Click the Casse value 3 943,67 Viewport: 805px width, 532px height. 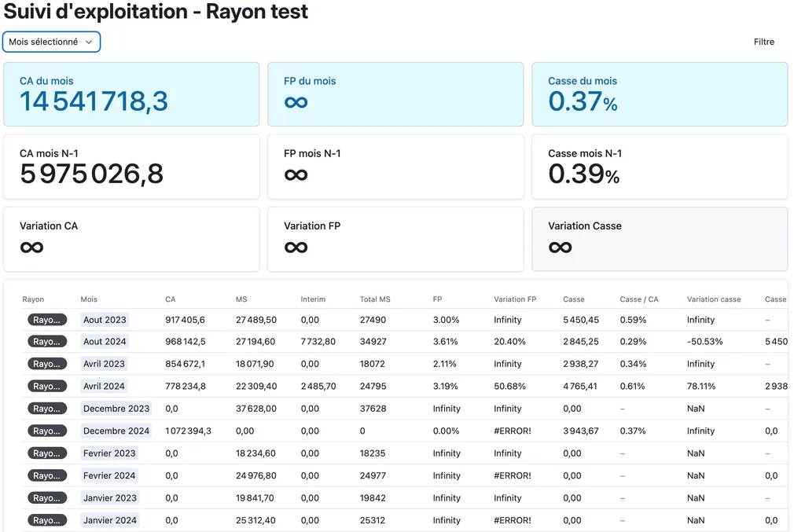point(581,431)
